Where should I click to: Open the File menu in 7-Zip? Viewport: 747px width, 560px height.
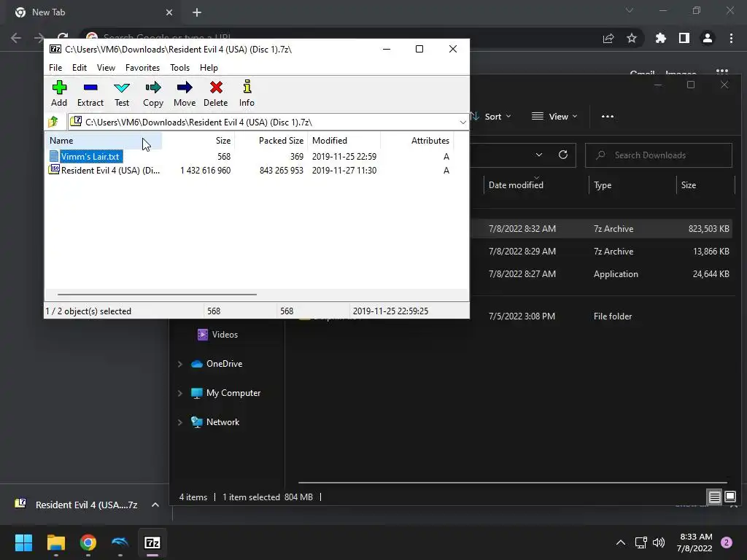[x=55, y=68]
